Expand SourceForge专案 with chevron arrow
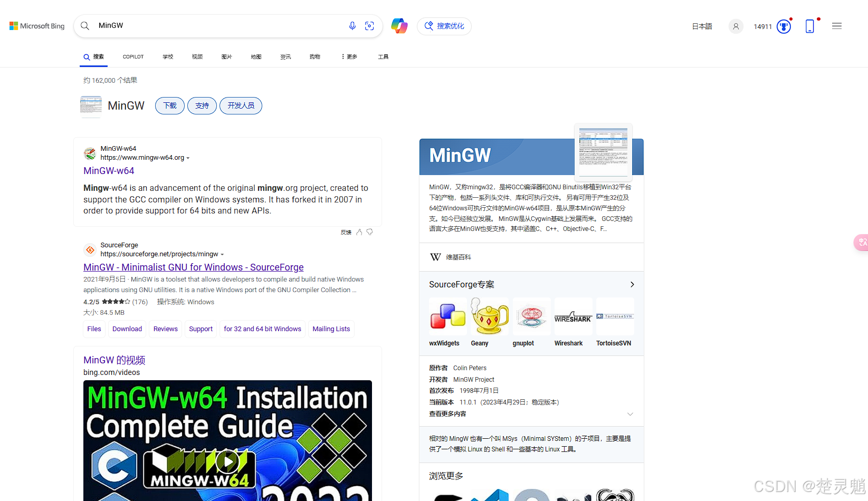 point(632,285)
